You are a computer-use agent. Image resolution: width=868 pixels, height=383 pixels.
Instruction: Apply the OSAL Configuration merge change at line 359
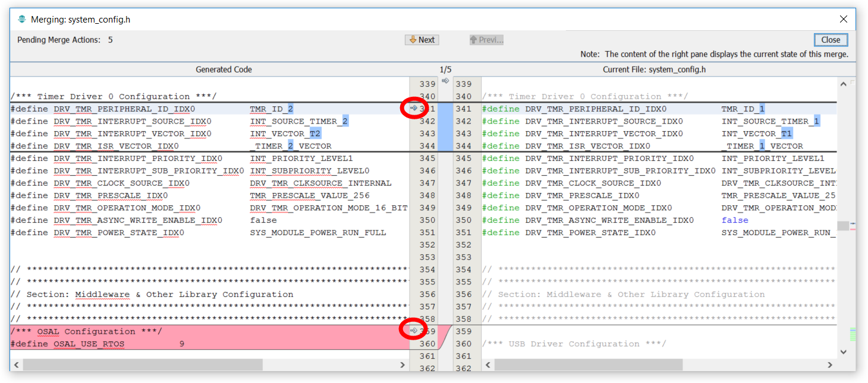[x=415, y=330]
